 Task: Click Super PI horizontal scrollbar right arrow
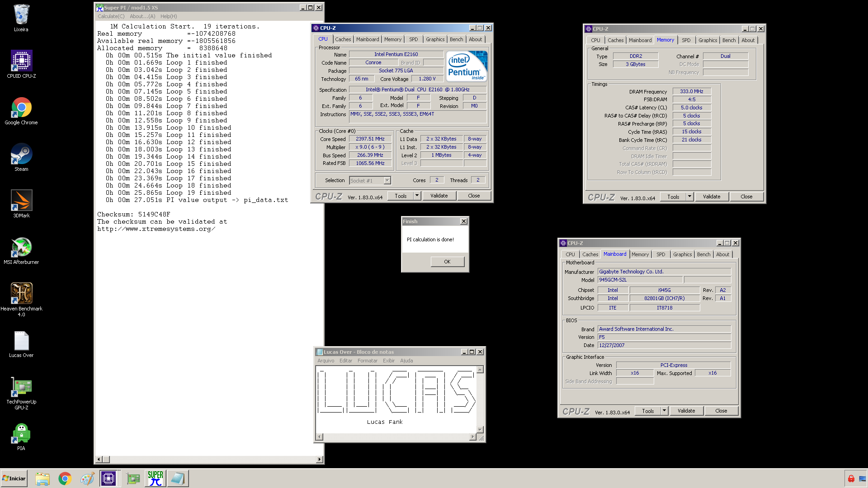pyautogui.click(x=320, y=460)
